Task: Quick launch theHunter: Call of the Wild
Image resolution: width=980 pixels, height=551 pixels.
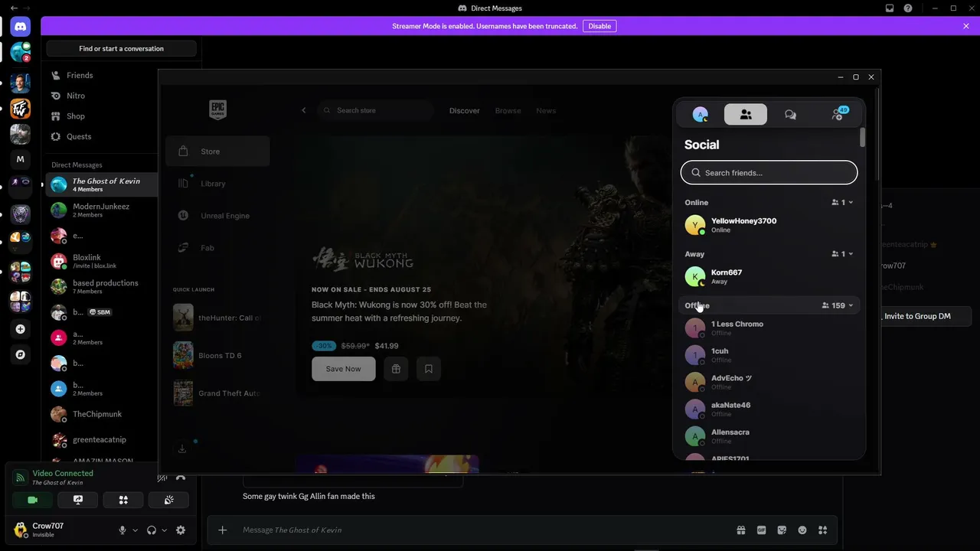Action: pyautogui.click(x=217, y=318)
